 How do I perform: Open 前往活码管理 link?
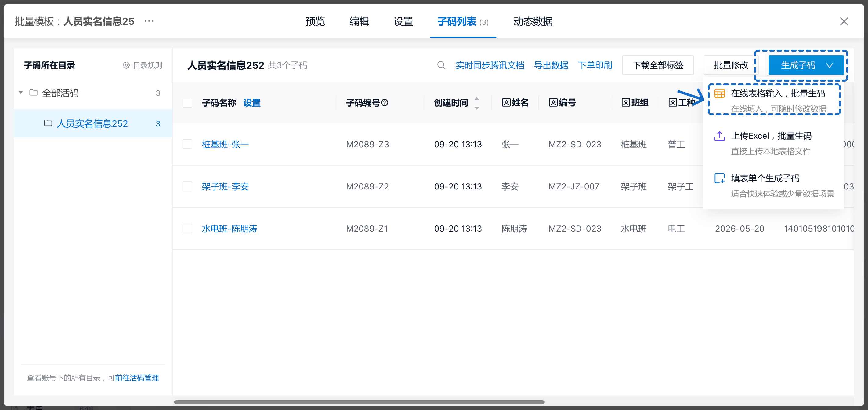click(137, 378)
